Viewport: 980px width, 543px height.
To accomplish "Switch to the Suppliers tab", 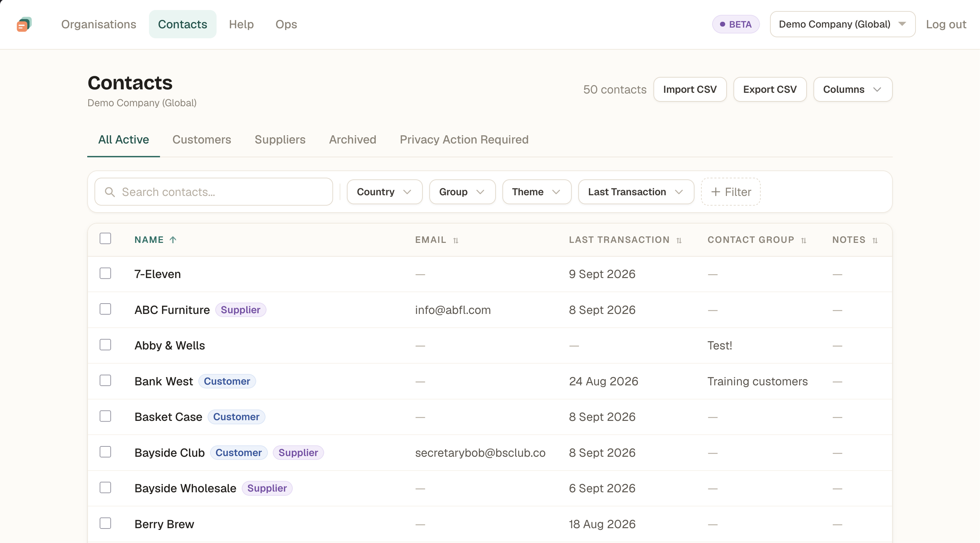I will tap(280, 140).
